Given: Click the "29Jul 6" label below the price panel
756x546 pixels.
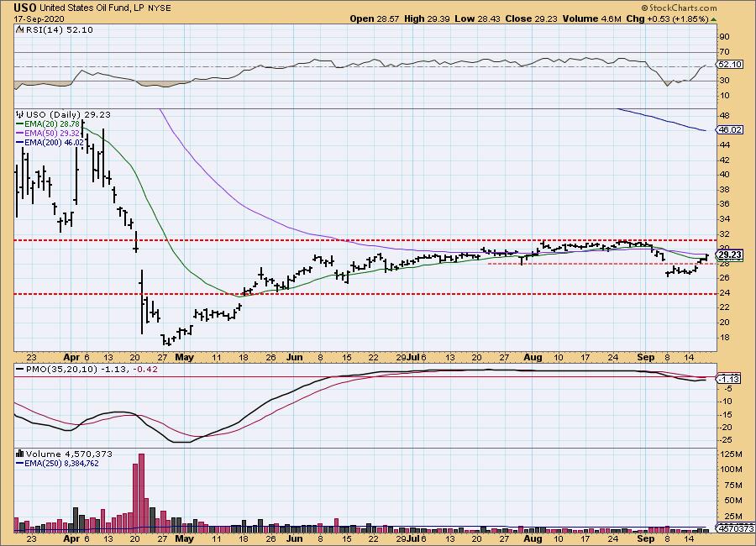Looking at the screenshot, I should [x=412, y=357].
